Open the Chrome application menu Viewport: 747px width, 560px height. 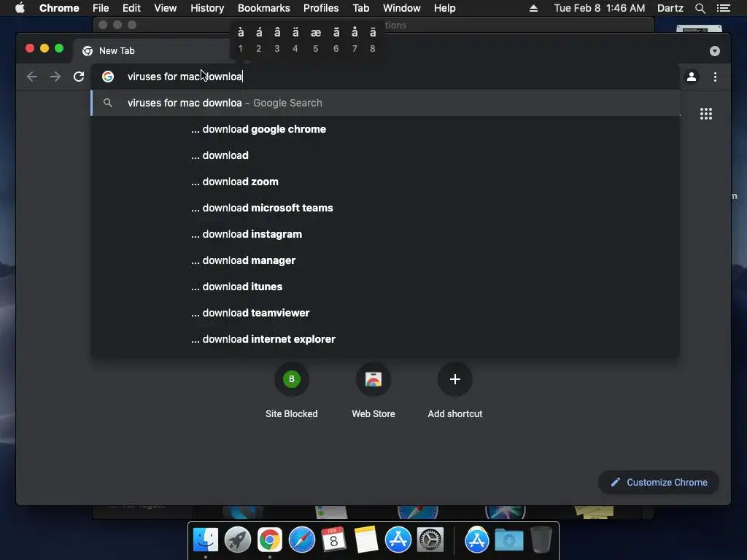click(x=59, y=8)
